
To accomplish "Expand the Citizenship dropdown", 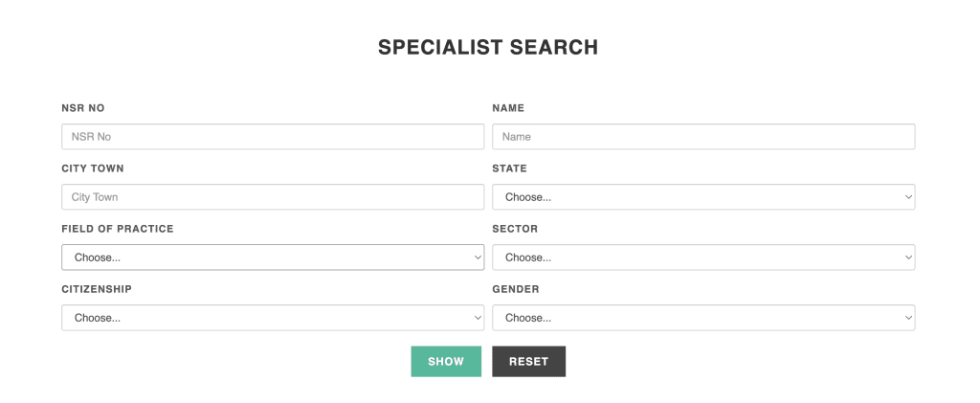I will (x=273, y=318).
